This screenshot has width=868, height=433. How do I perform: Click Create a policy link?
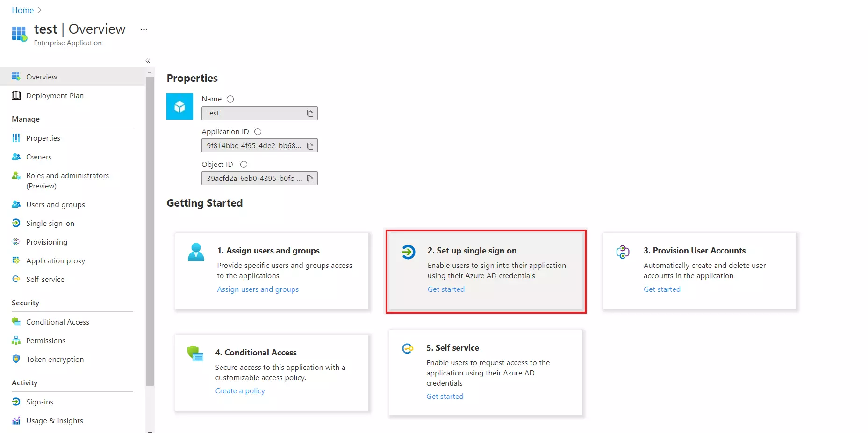240,391
